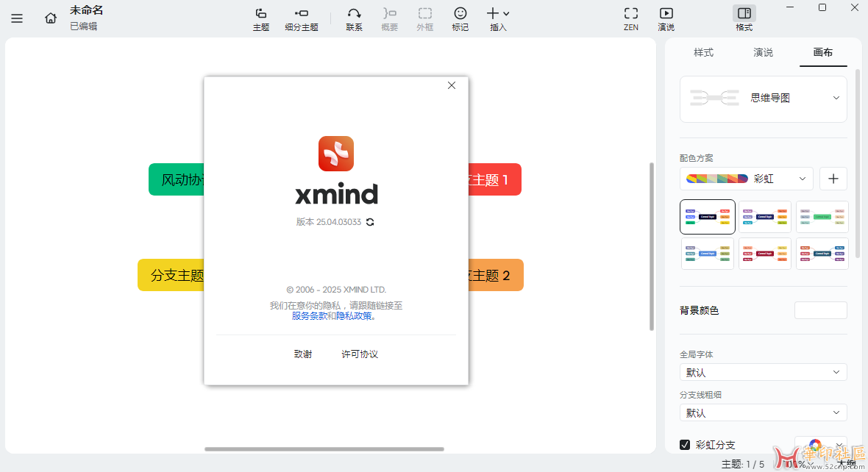Click the format panel scrollbar
This screenshot has height=472, width=868.
click(858, 163)
